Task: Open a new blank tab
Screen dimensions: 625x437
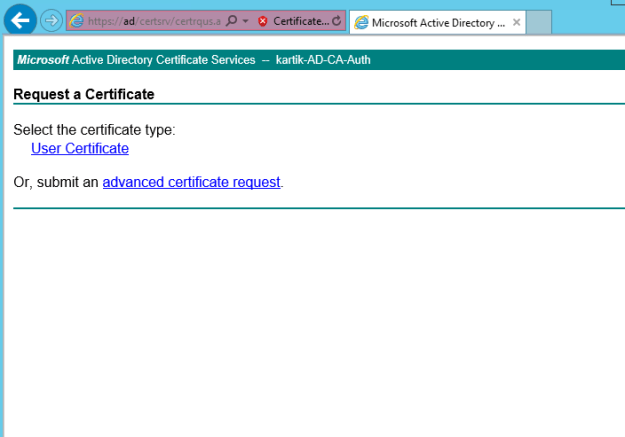Action: (539, 23)
